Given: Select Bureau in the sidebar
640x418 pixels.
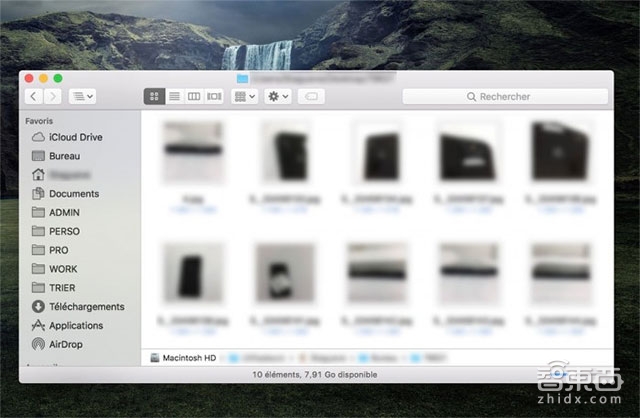Looking at the screenshot, I should pos(64,156).
